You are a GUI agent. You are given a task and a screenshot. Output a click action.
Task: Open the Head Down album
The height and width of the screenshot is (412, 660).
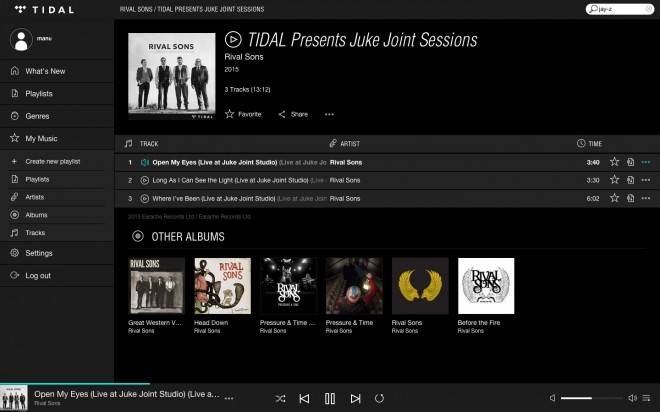(x=222, y=286)
